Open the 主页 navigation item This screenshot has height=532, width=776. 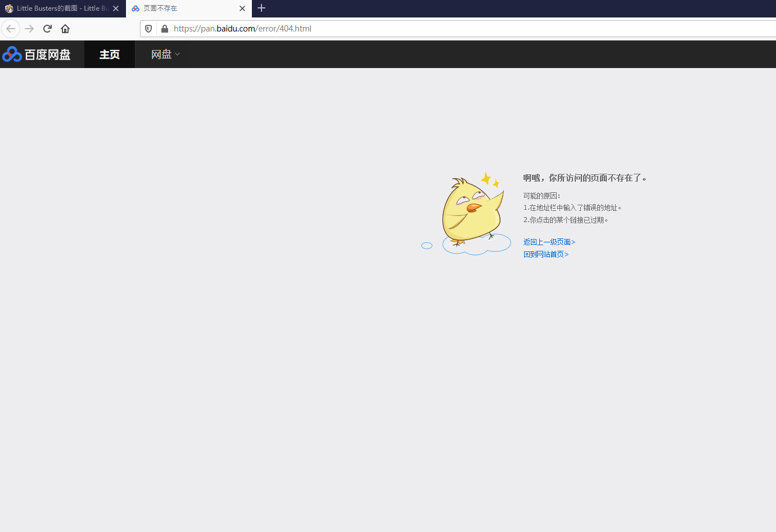pos(110,55)
